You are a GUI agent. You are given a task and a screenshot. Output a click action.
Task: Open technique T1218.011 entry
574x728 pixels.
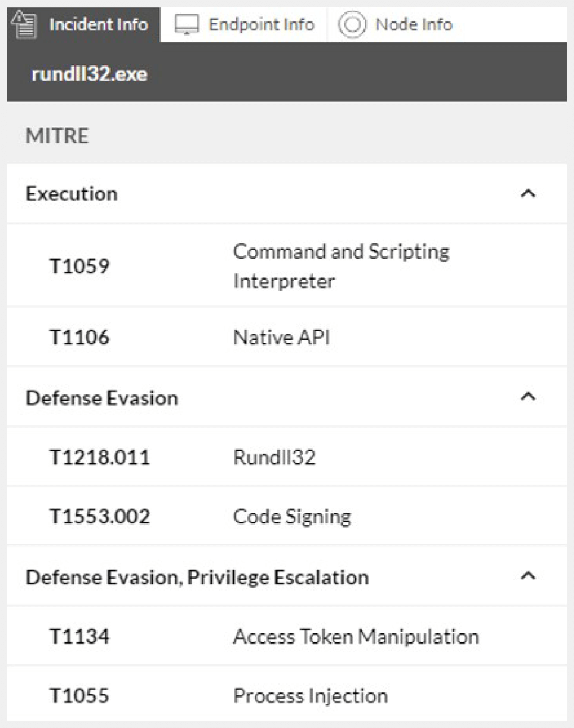99,457
